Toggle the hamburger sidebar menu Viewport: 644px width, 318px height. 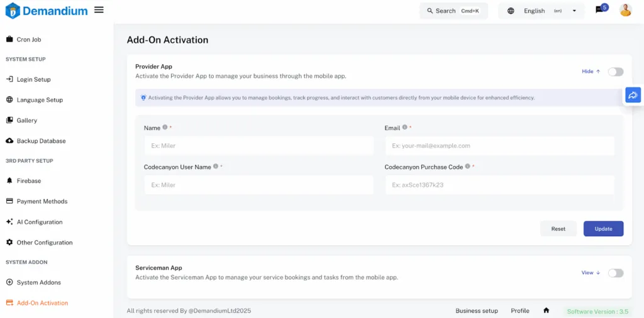(99, 10)
